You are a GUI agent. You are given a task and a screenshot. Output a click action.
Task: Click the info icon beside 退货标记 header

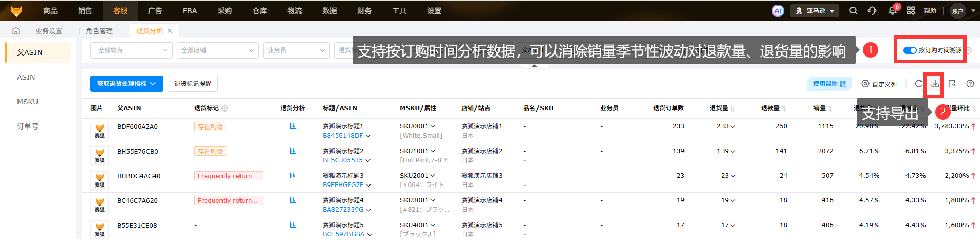(225, 108)
